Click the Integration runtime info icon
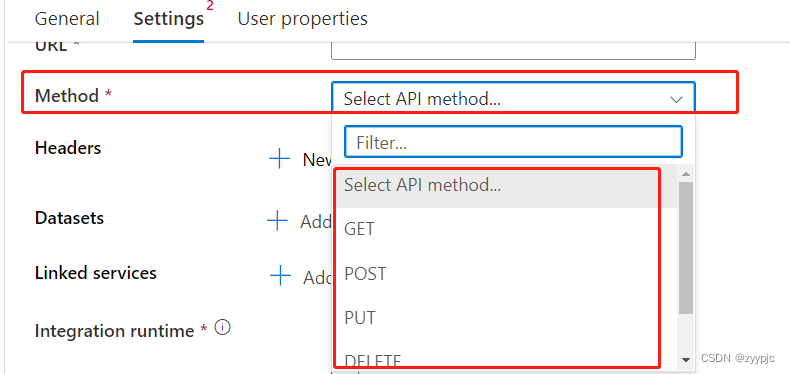Viewport: 790px width, 374px height. (x=222, y=328)
